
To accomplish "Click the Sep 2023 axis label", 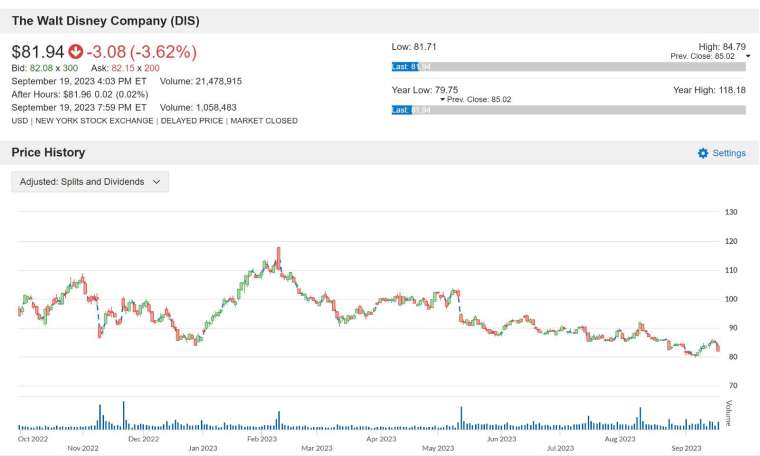I will click(x=686, y=448).
